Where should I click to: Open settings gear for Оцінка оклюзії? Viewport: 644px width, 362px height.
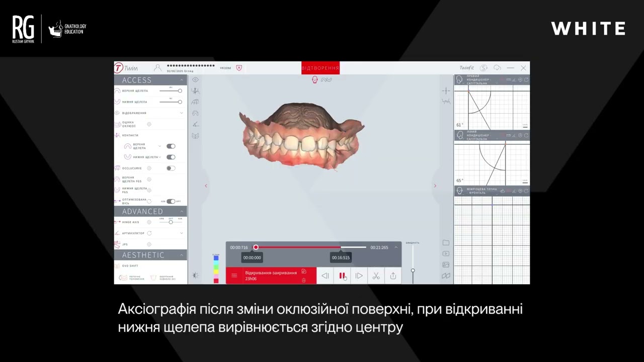pos(149,124)
